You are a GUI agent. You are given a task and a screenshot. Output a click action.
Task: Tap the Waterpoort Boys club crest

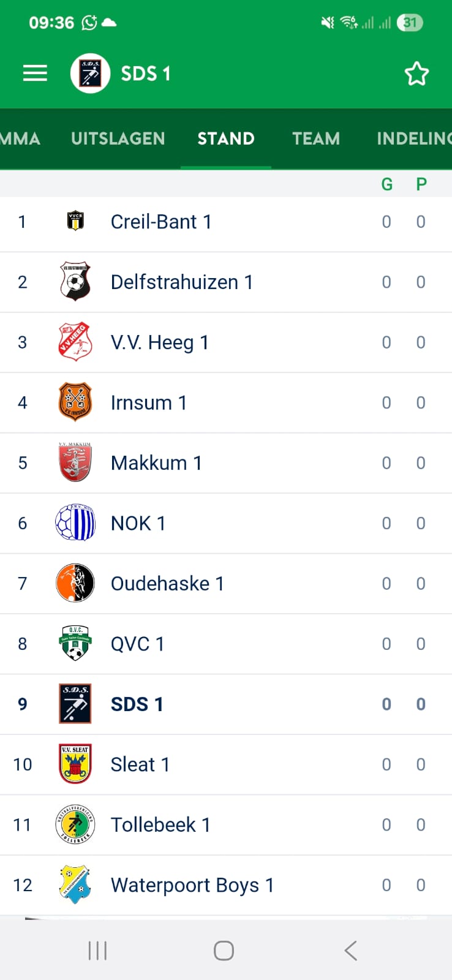(x=75, y=885)
